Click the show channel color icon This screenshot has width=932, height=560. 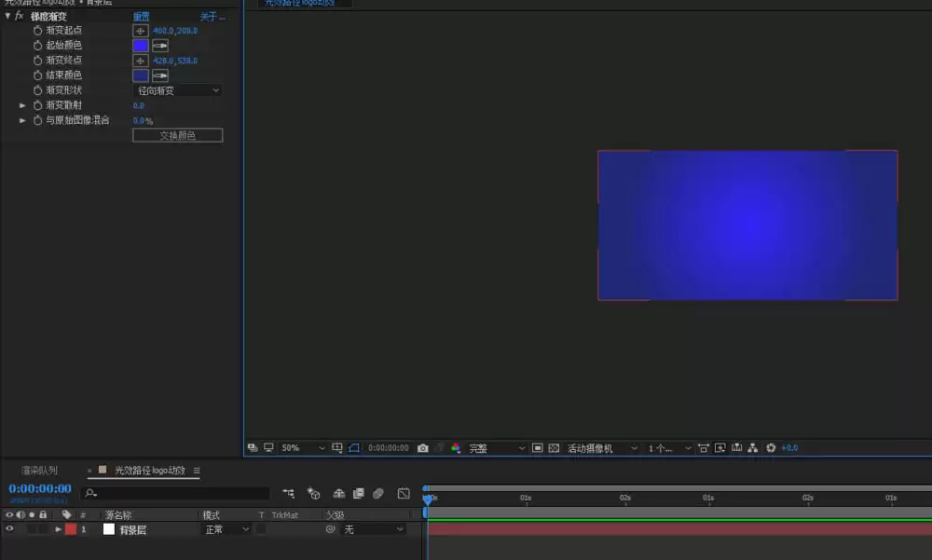point(456,448)
